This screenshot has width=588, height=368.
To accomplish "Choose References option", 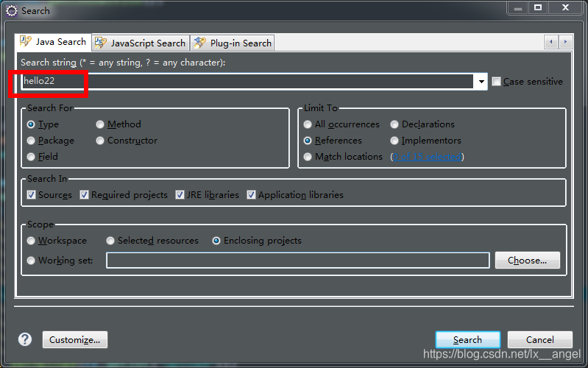I will (308, 141).
